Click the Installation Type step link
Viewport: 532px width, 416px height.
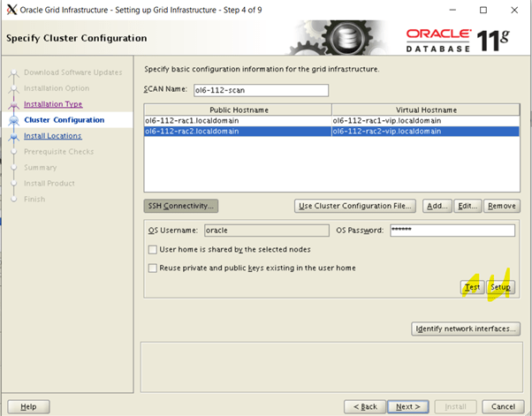[x=53, y=104]
